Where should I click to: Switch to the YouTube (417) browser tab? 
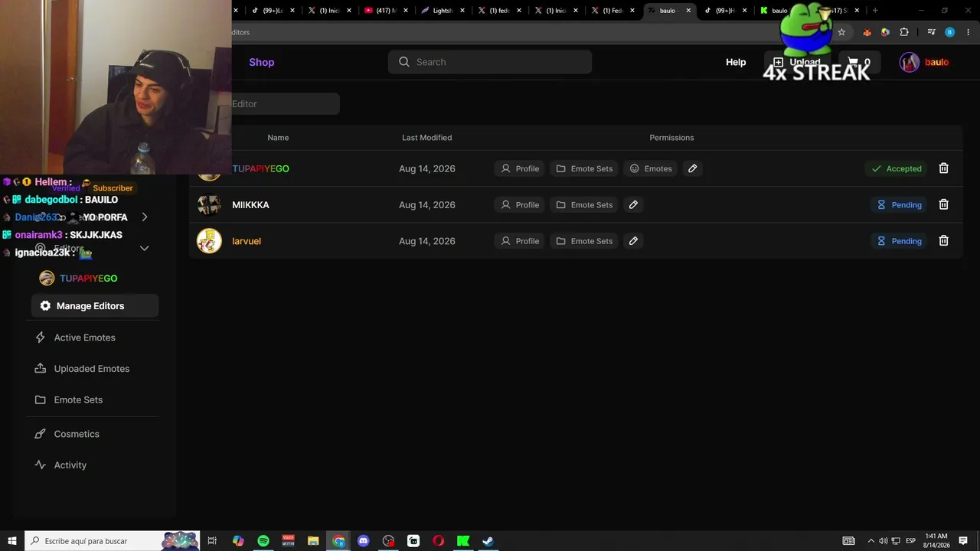click(386, 11)
